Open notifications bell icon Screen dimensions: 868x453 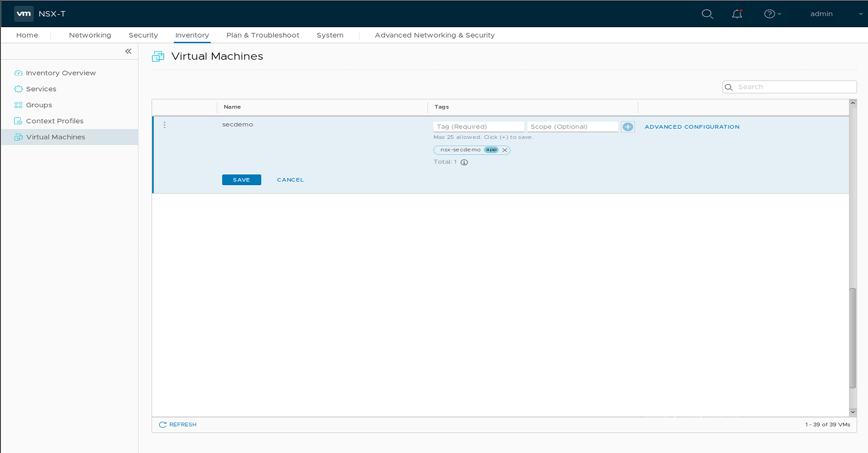click(737, 14)
